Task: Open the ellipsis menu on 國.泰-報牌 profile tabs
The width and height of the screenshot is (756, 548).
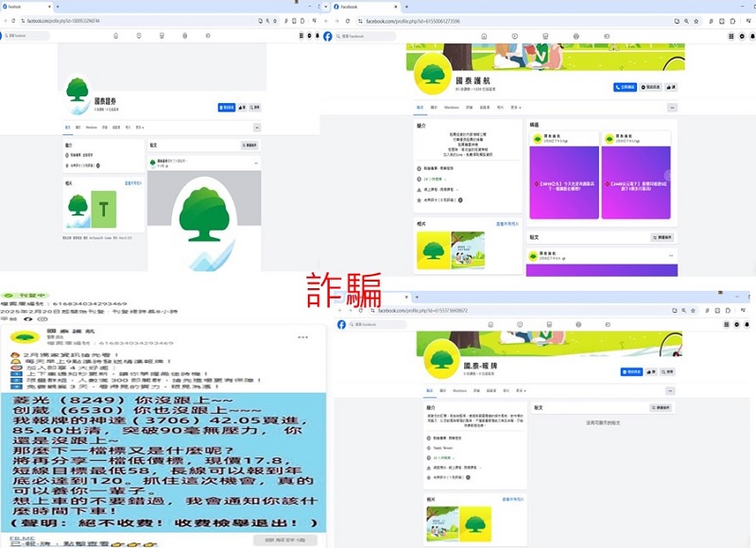Action: 671,391
